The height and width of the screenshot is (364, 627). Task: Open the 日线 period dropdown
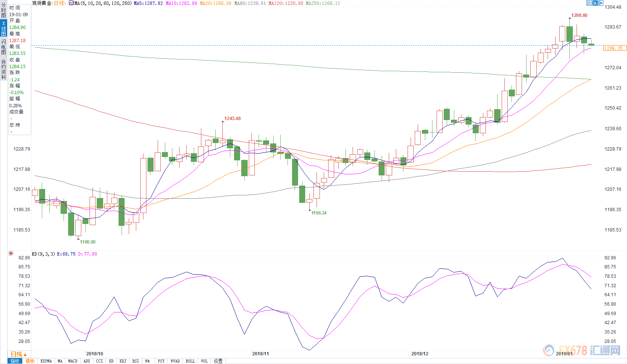point(19,354)
